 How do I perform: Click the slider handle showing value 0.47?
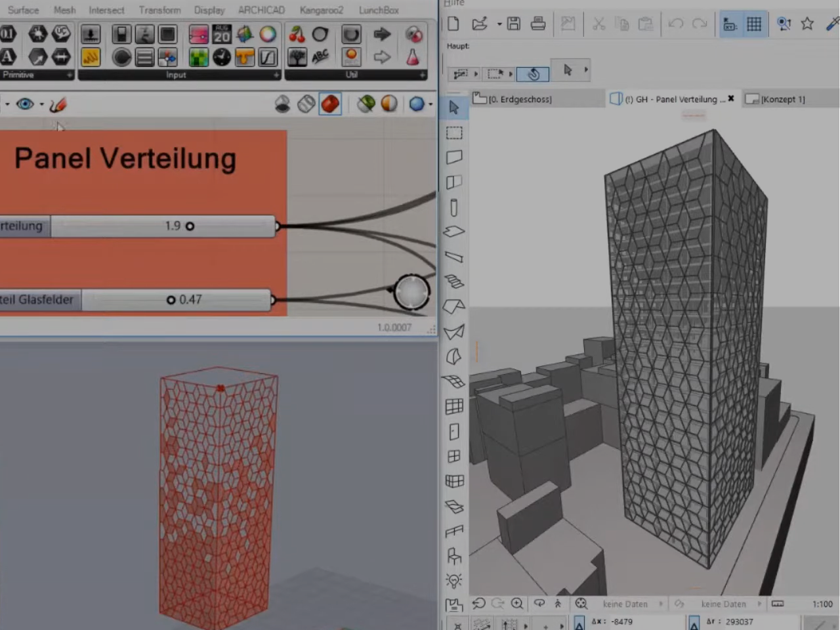point(171,300)
